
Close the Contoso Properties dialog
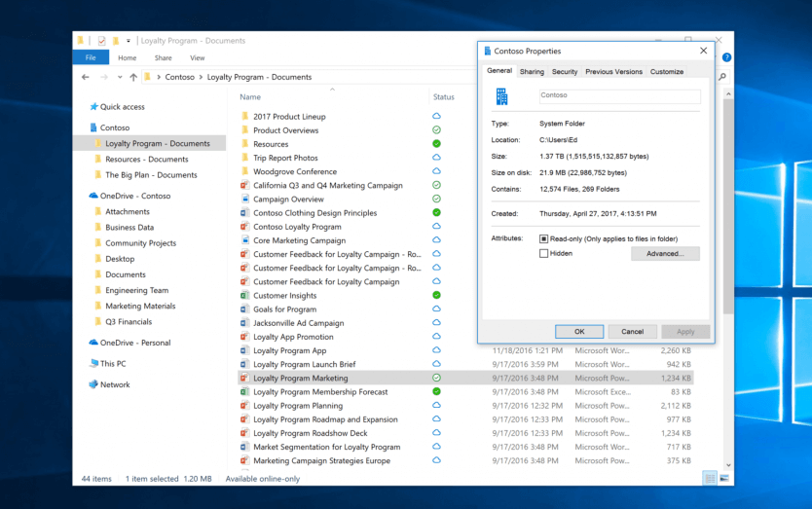(703, 51)
